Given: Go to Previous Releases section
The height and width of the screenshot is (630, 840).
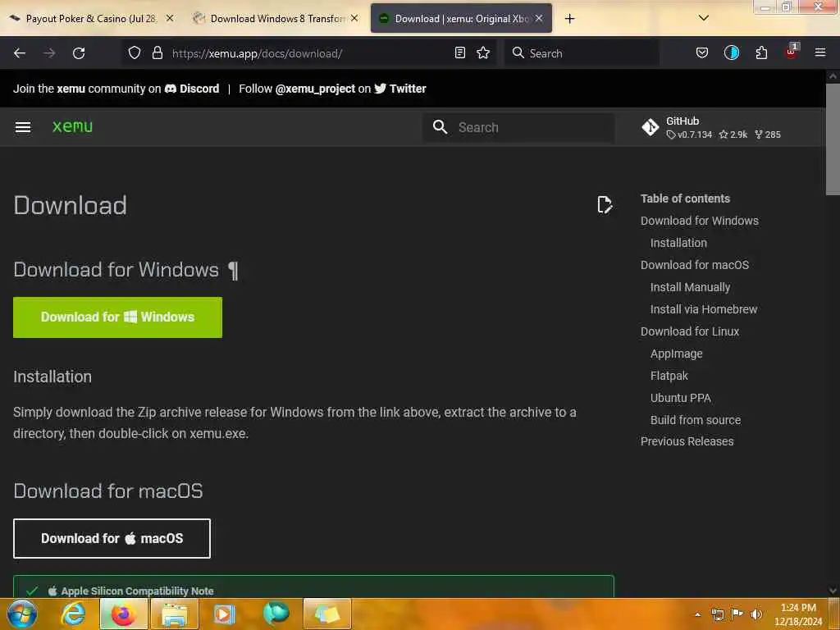Looking at the screenshot, I should pos(687,441).
